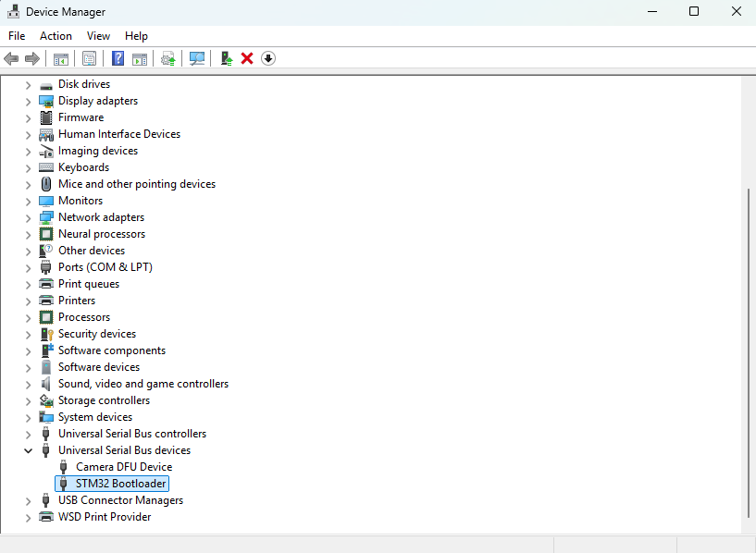The width and height of the screenshot is (756, 553).
Task: Click Show/Hide console tree toolbar icon
Action: click(x=61, y=59)
